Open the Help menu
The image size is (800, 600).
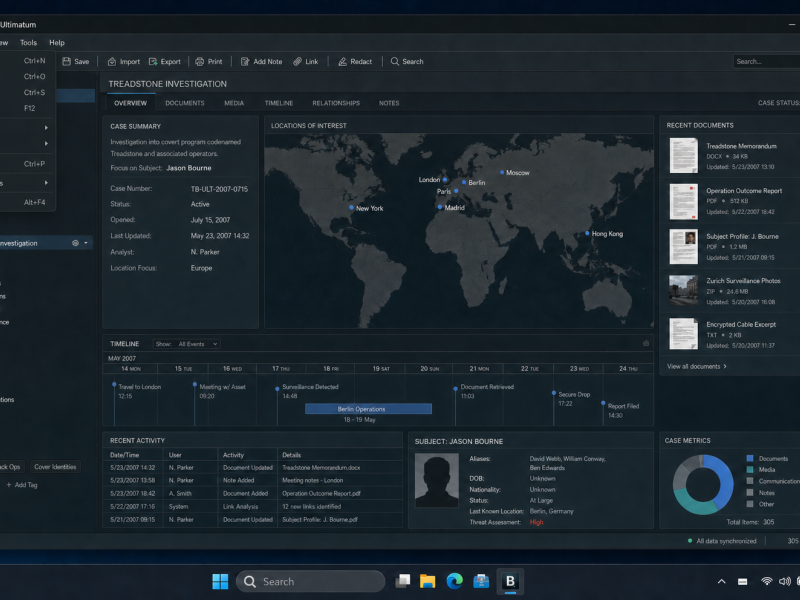click(57, 43)
